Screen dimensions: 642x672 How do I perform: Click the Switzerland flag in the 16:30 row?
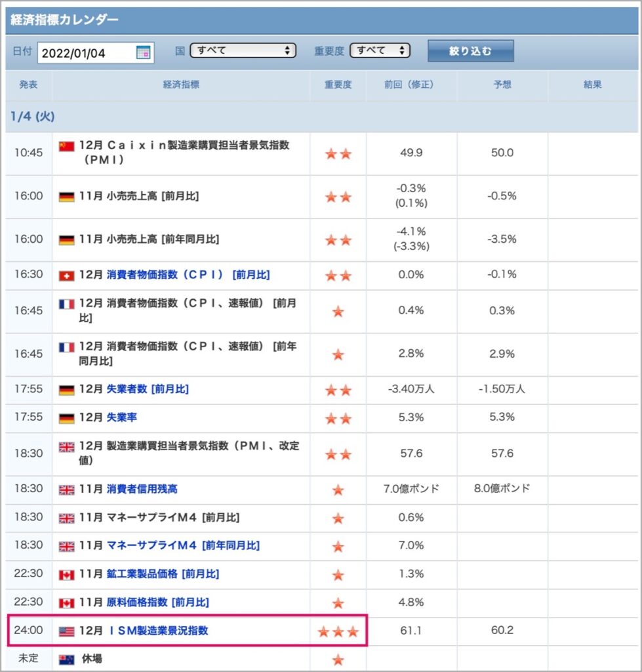click(66, 276)
